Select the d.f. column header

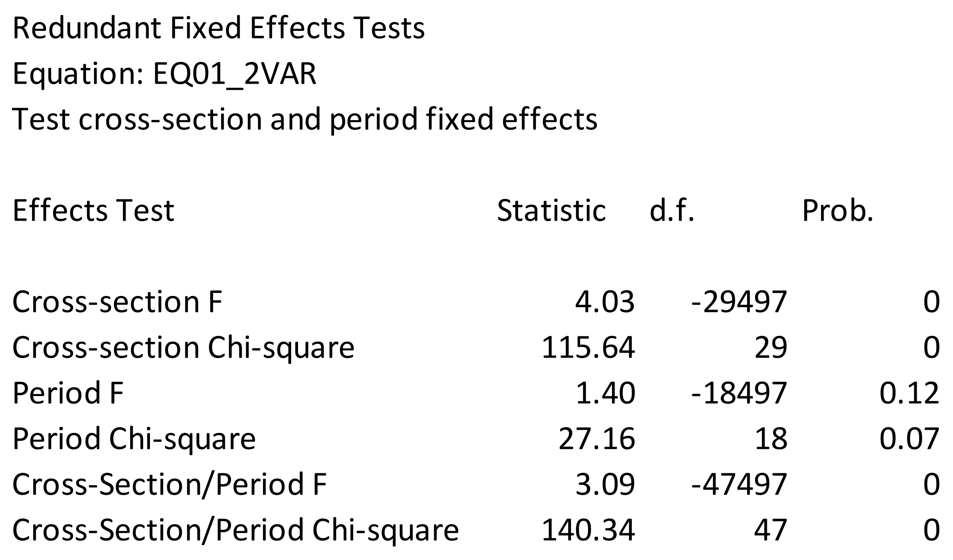point(672,210)
